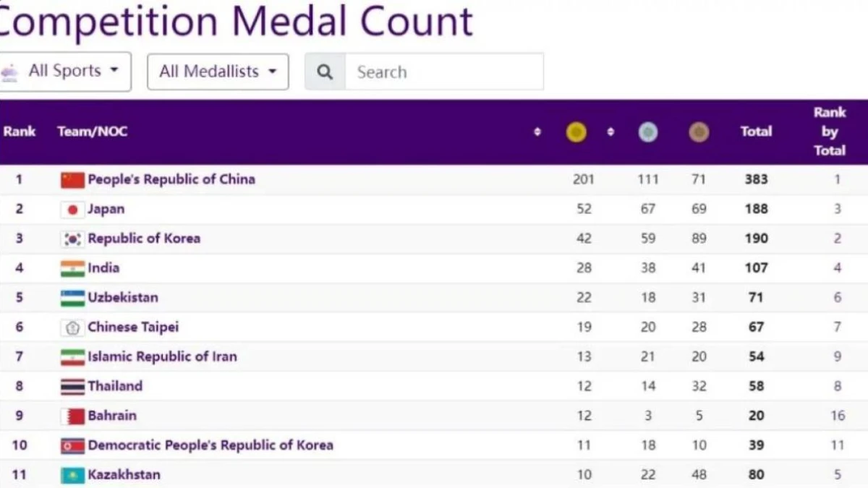Click the India flag icon

(72, 268)
